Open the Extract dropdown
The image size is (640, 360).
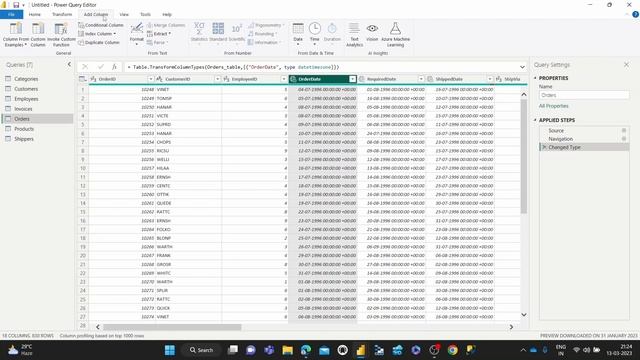pyautogui.click(x=159, y=33)
